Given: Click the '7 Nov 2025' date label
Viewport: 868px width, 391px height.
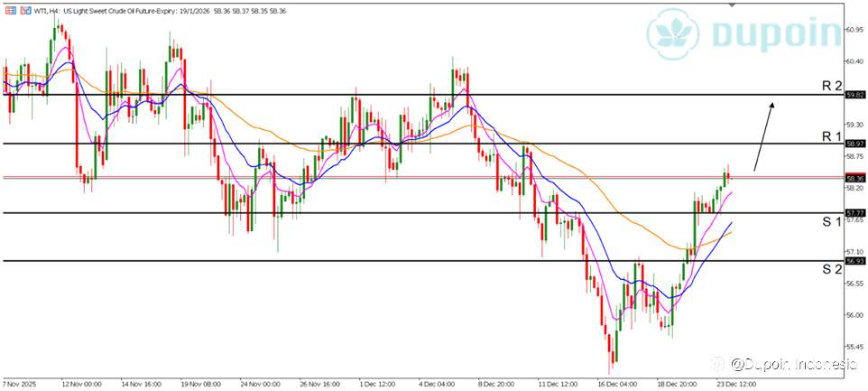Looking at the screenshot, I should [18, 383].
